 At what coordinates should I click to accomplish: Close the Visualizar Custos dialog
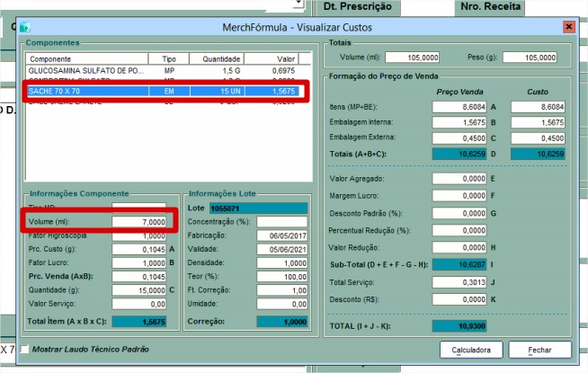click(568, 27)
